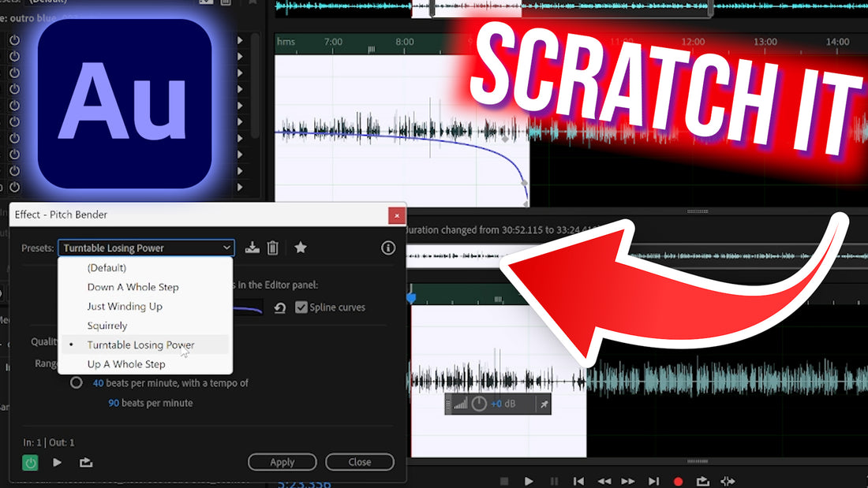The image size is (868, 488).
Task: Click the Close button in Pitch Bender
Action: (360, 462)
